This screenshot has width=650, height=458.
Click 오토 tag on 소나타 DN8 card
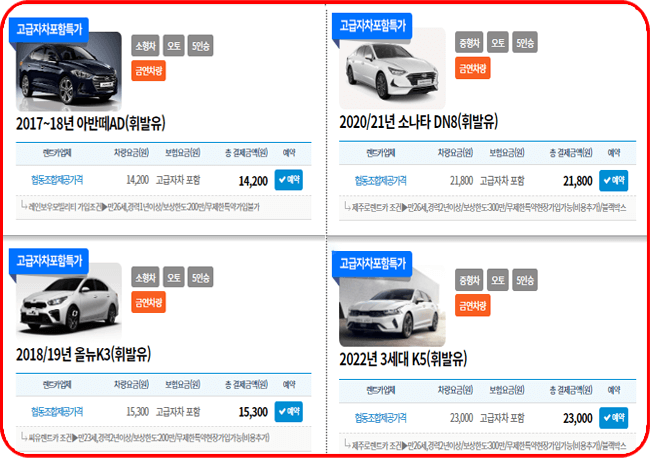point(497,42)
